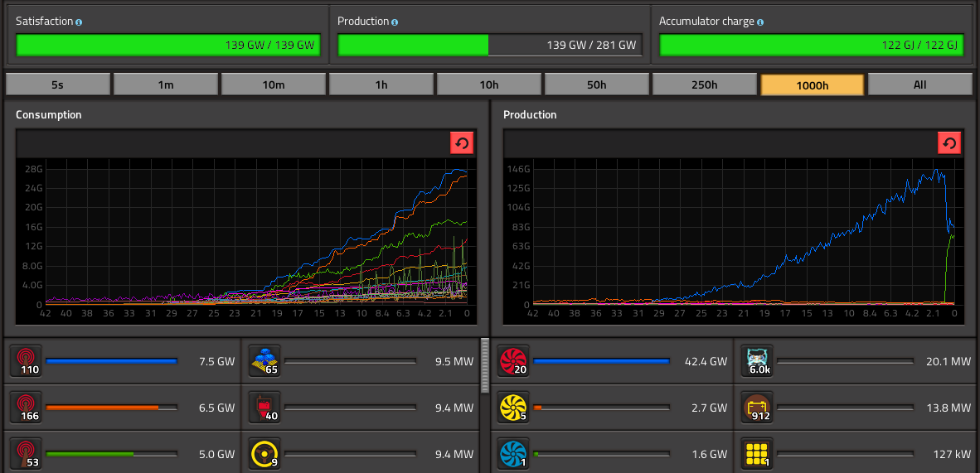Click the orange bar for 6.5 GW consumption
Viewport: 980px width, 473px height.
[111, 408]
